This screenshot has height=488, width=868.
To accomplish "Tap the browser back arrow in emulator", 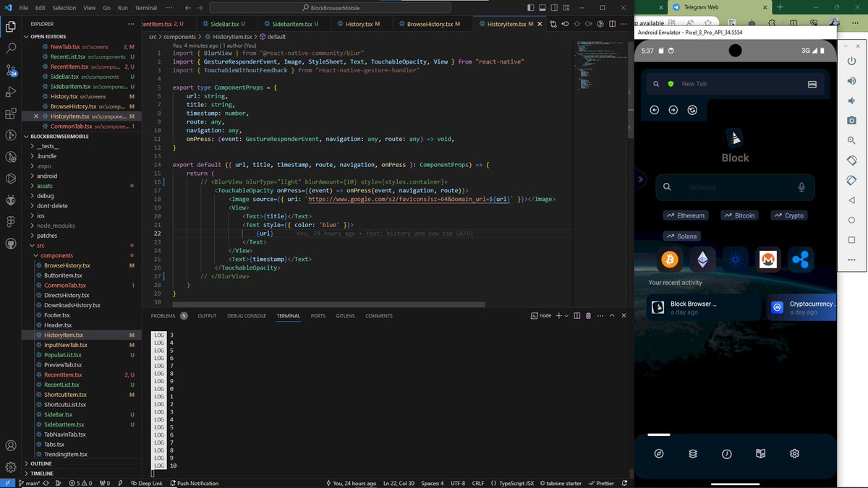I will pyautogui.click(x=655, y=110).
